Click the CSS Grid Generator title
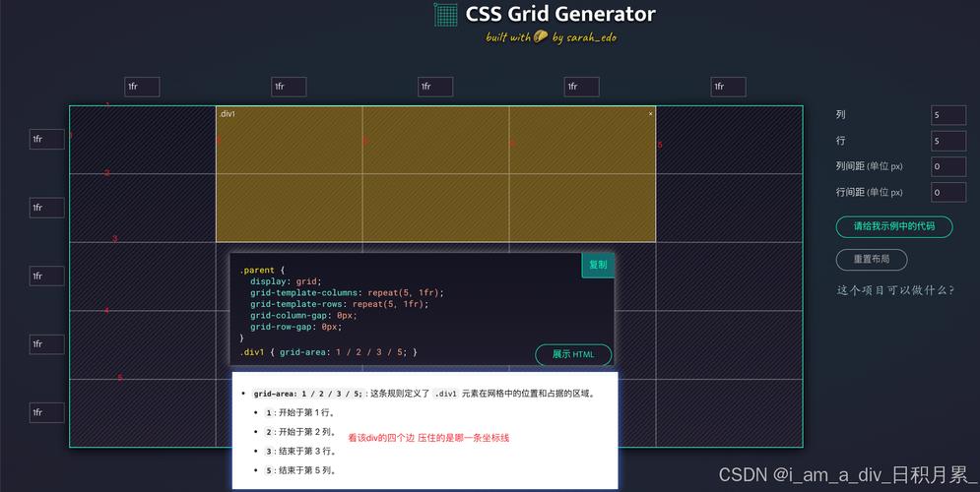 tap(560, 14)
